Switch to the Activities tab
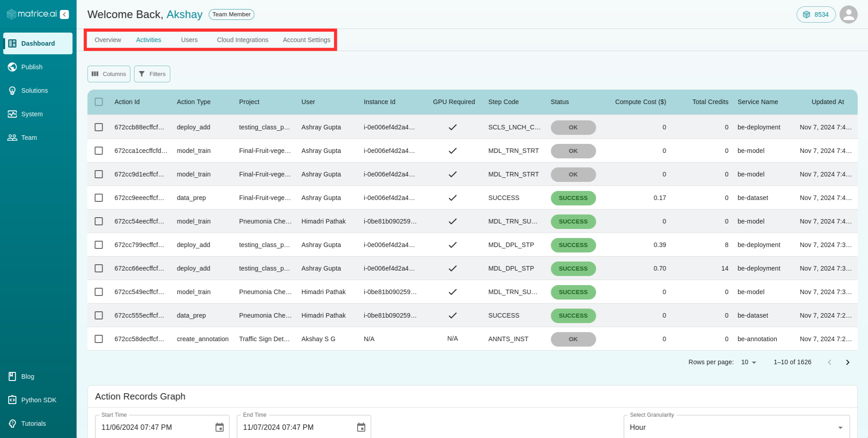The image size is (868, 438). [x=149, y=40]
